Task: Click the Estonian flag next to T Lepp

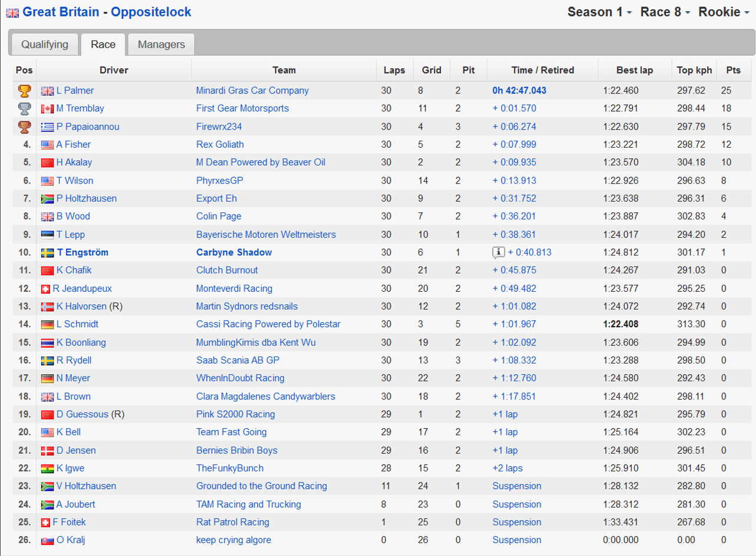Action: (x=47, y=235)
